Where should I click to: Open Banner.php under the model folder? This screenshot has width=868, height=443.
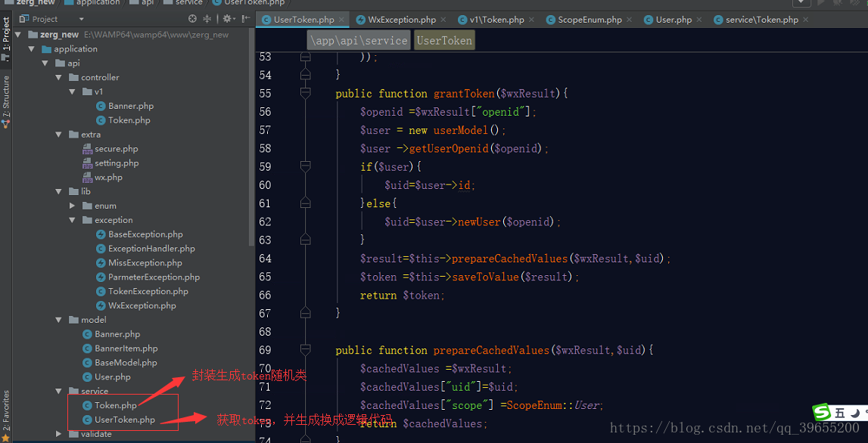click(117, 334)
